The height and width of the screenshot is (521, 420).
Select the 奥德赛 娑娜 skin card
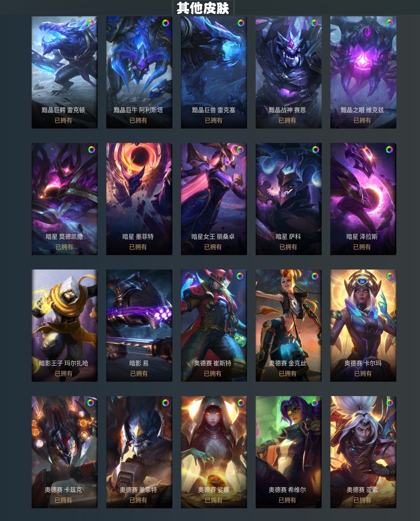click(214, 452)
